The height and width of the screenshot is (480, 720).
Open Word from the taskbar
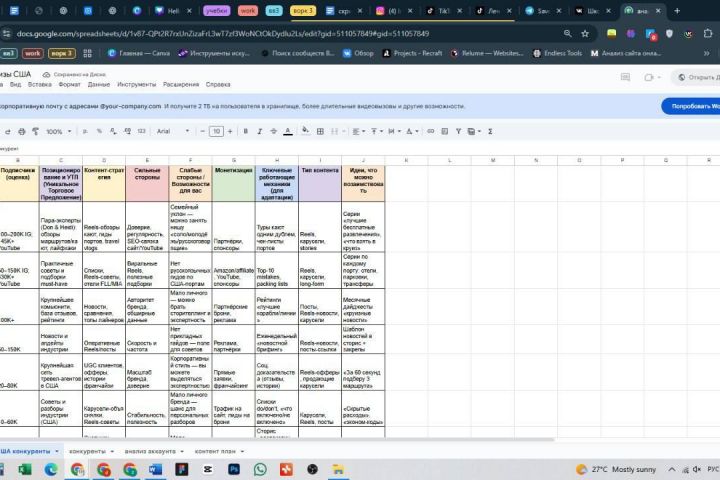tap(156, 469)
